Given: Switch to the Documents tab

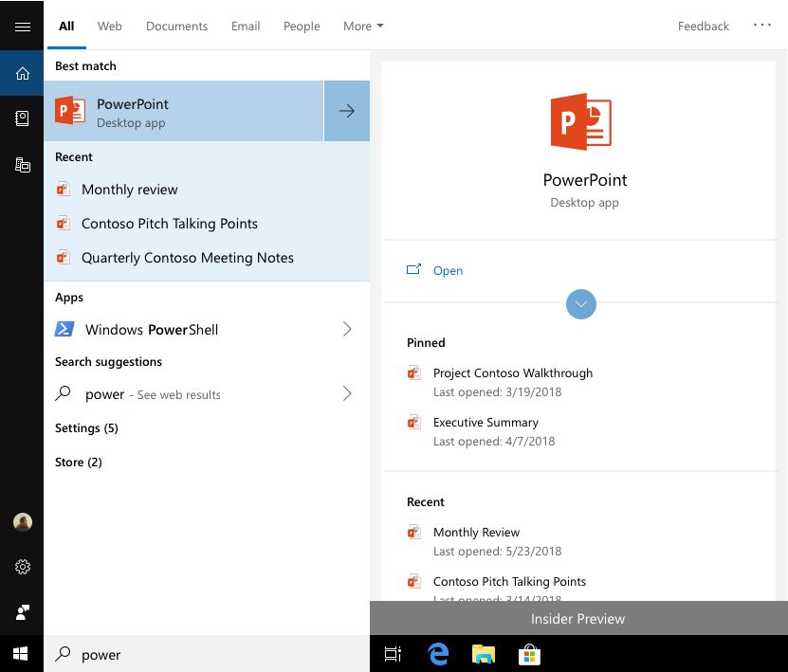Looking at the screenshot, I should point(176,27).
